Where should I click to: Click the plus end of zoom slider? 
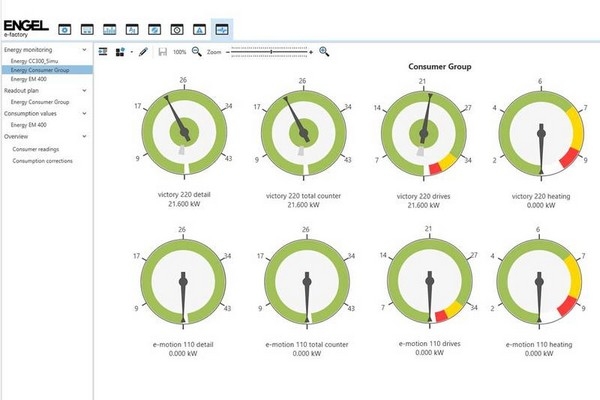pos(311,52)
